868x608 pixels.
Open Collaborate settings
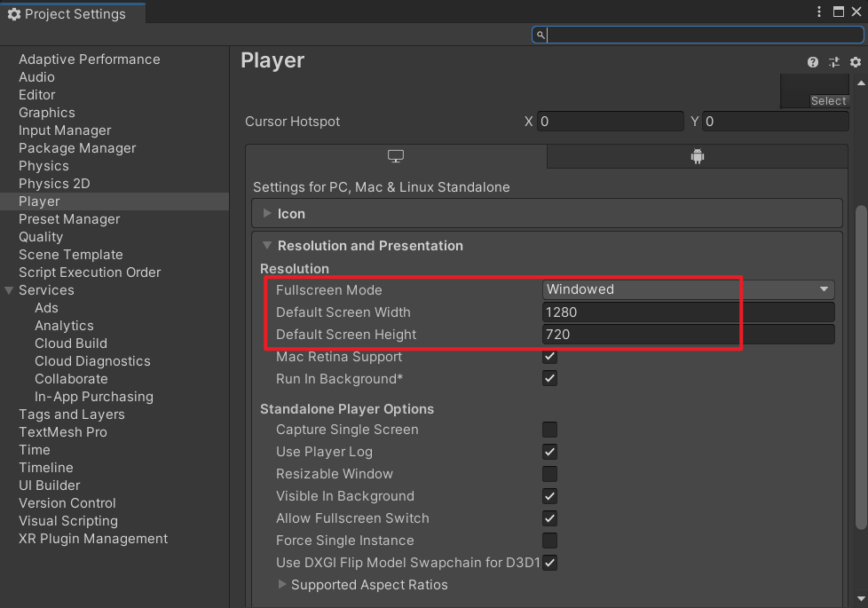pyautogui.click(x=71, y=379)
